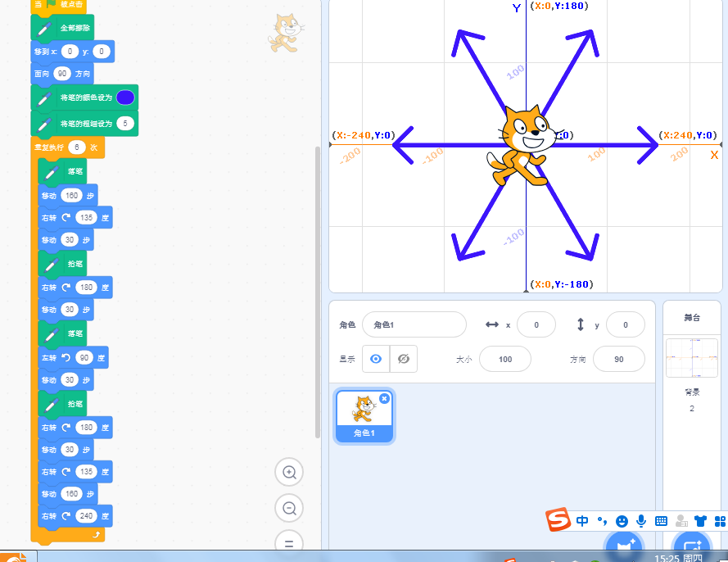Click the loop arrow at the repeat block's bottom
This screenshot has height=562, width=728.
tap(96, 535)
